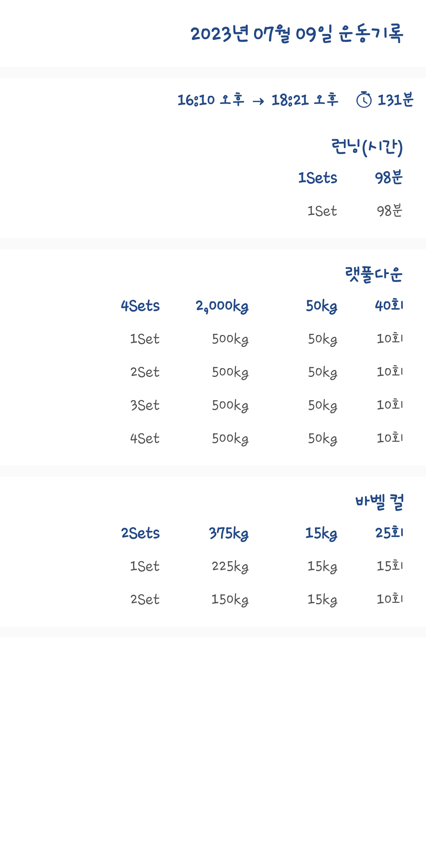
Task: Click the 4Sets summary for 랫풀다운
Action: (x=140, y=306)
